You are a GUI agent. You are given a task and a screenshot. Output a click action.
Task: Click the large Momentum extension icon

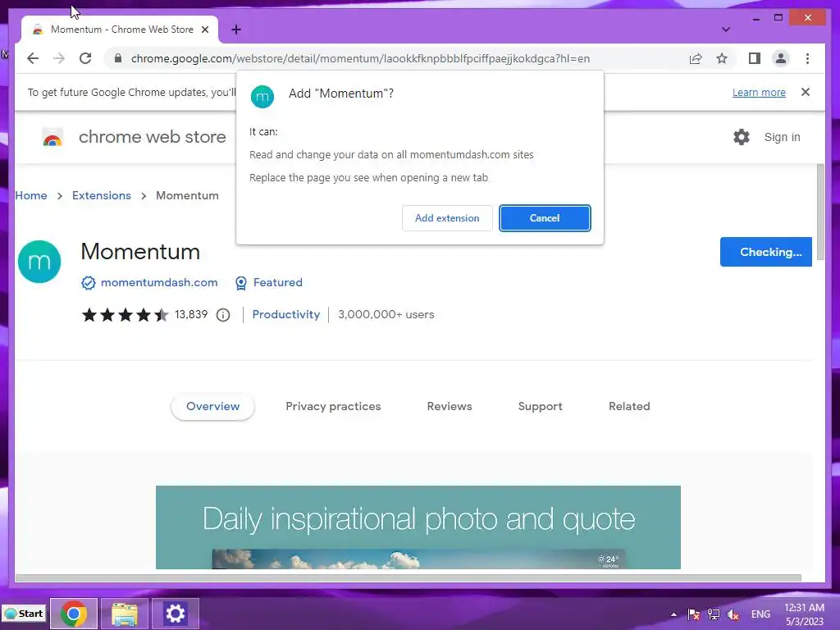click(x=39, y=262)
